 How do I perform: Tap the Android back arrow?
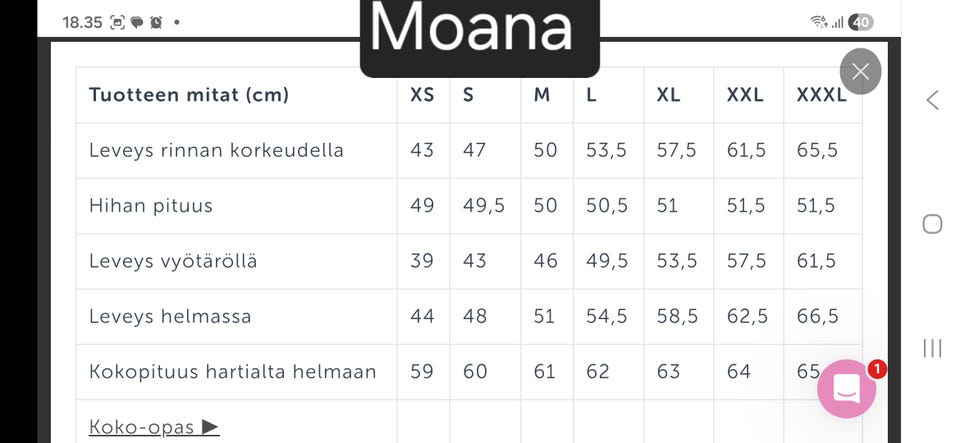click(932, 100)
